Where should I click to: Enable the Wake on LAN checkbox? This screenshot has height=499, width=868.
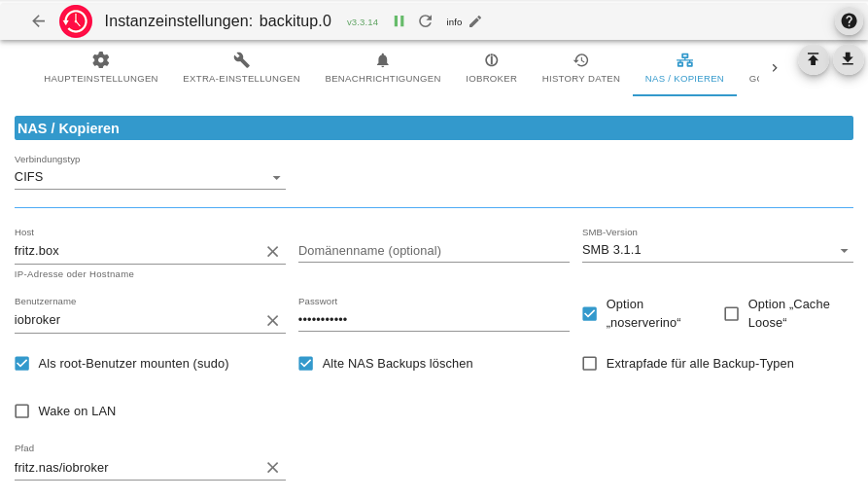[22, 411]
